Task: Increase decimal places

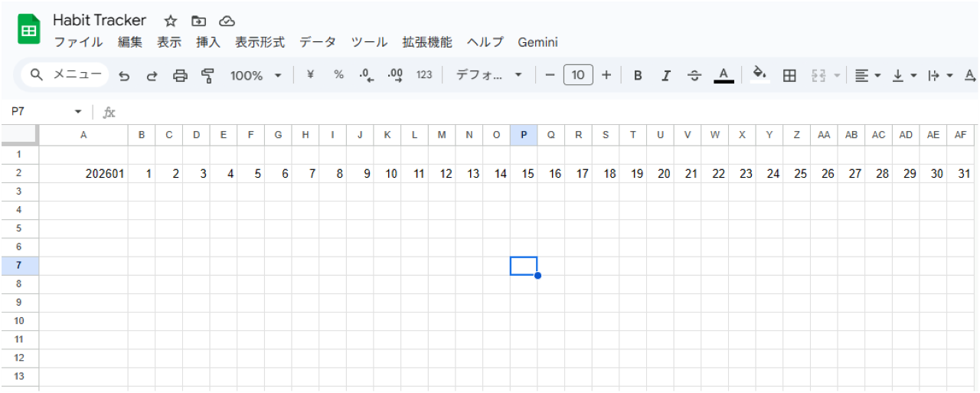Action: [x=395, y=75]
